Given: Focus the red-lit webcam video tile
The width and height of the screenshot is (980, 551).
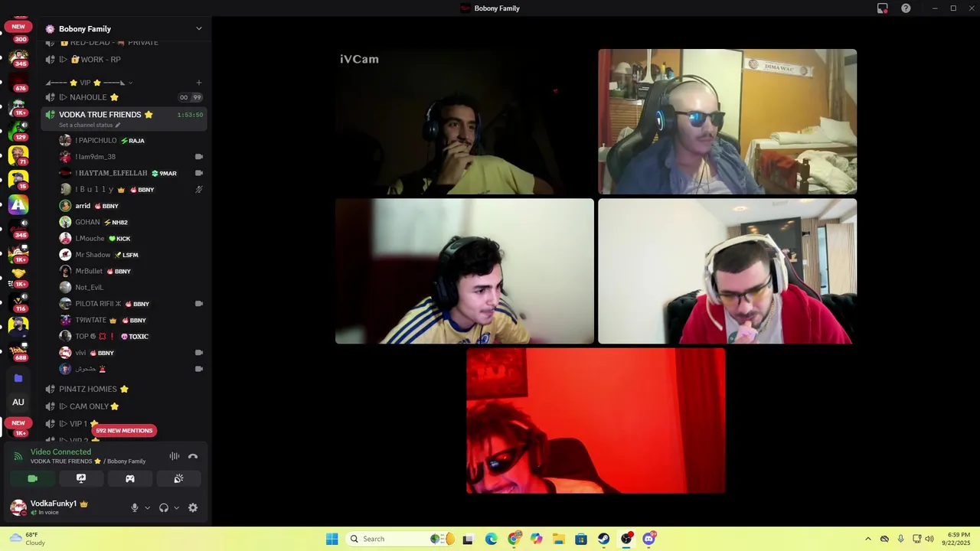Looking at the screenshot, I should tap(596, 421).
